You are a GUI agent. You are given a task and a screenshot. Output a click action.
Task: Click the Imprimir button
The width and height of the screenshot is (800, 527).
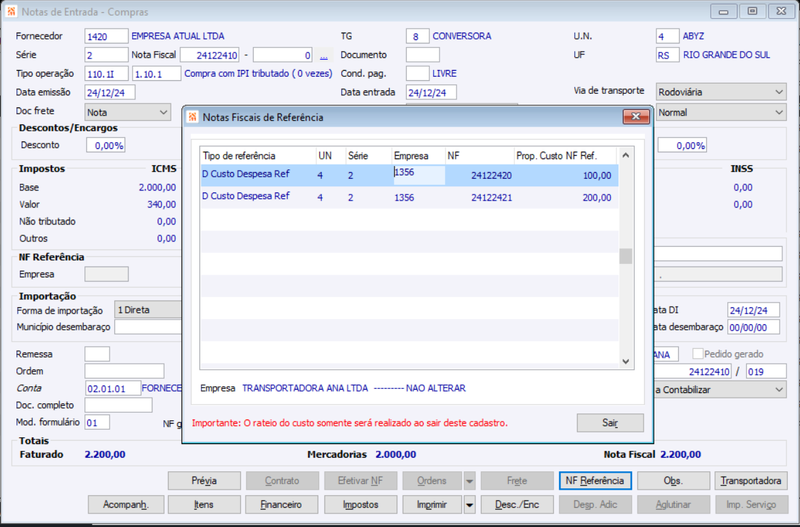pyautogui.click(x=432, y=505)
